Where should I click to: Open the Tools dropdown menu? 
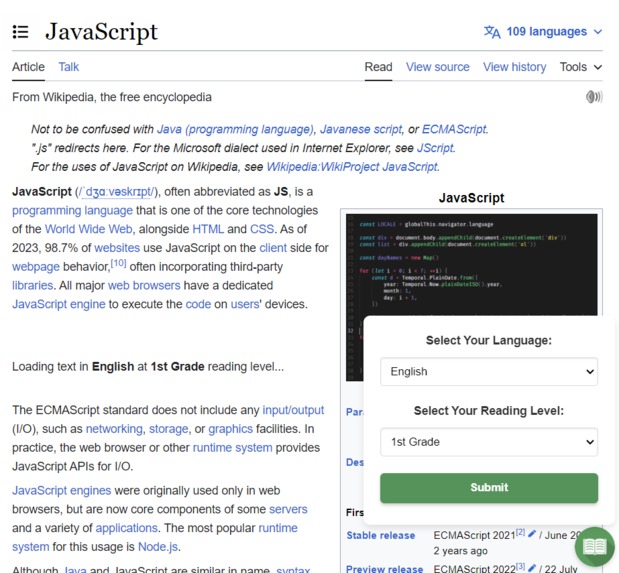pos(581,67)
